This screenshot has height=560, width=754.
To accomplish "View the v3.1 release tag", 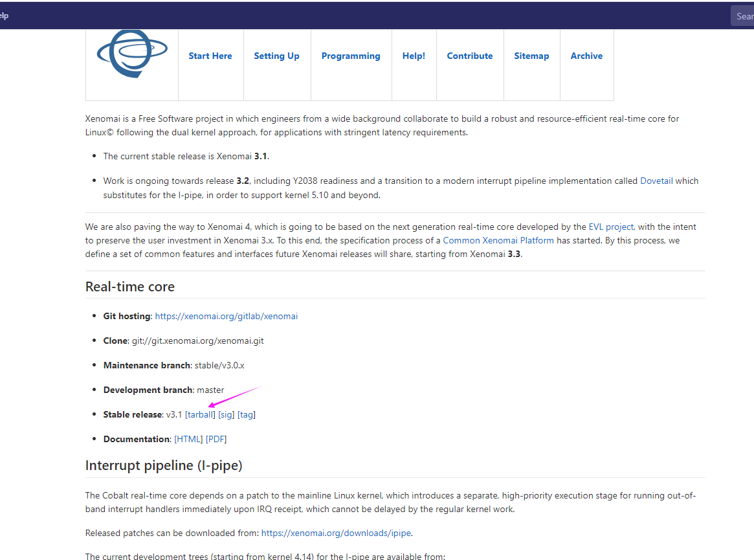I will point(246,414).
